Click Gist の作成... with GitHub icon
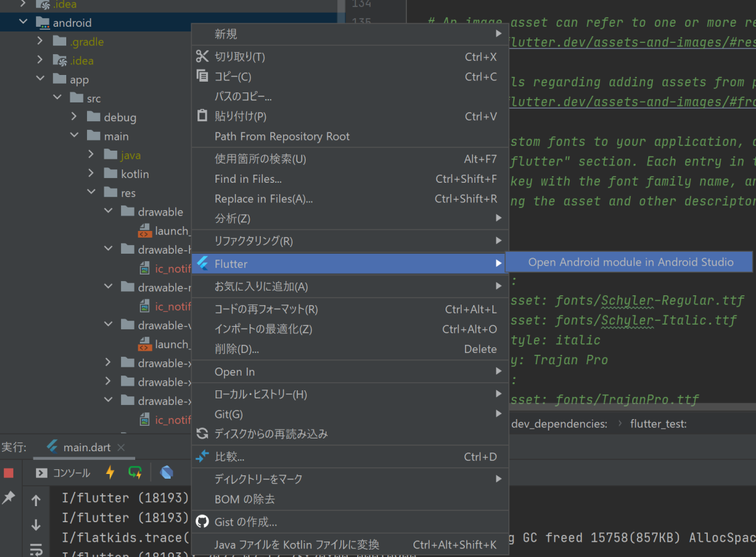 pos(246,522)
